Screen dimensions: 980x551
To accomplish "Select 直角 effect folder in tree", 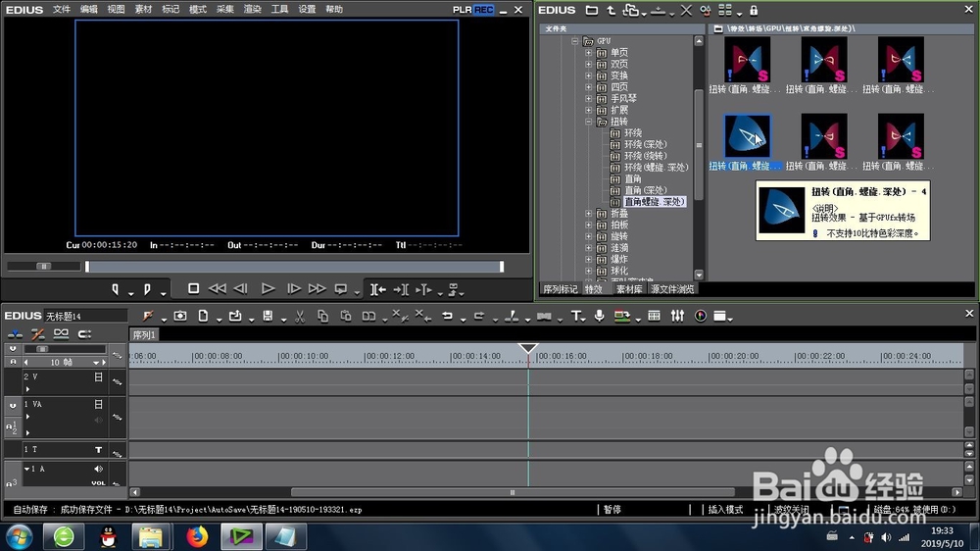I will (x=632, y=178).
